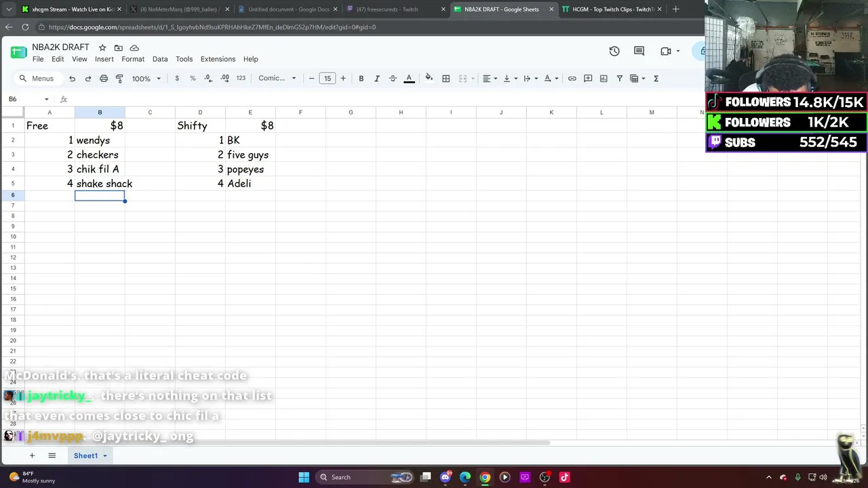Increase font size with the plus button
Screen dimensions: 868x488
coord(343,79)
